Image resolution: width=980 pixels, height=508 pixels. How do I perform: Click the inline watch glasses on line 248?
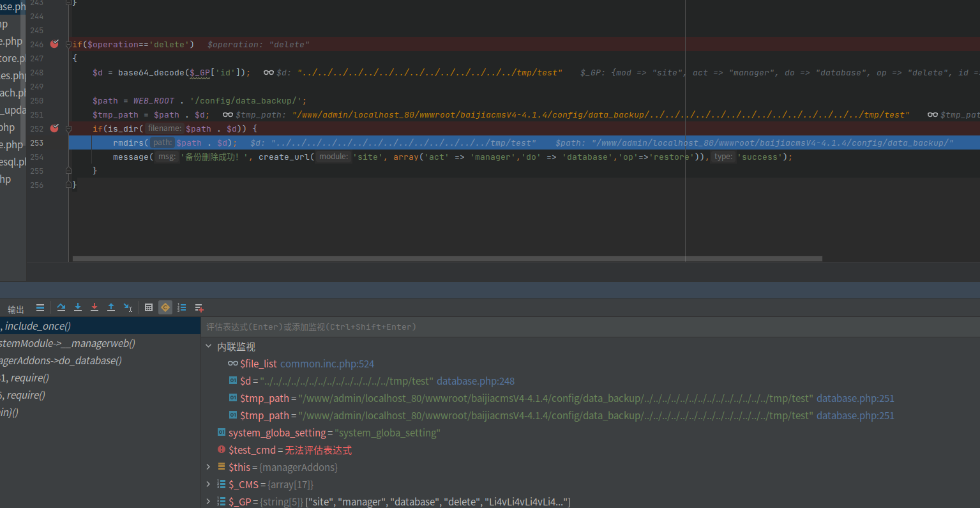269,73
